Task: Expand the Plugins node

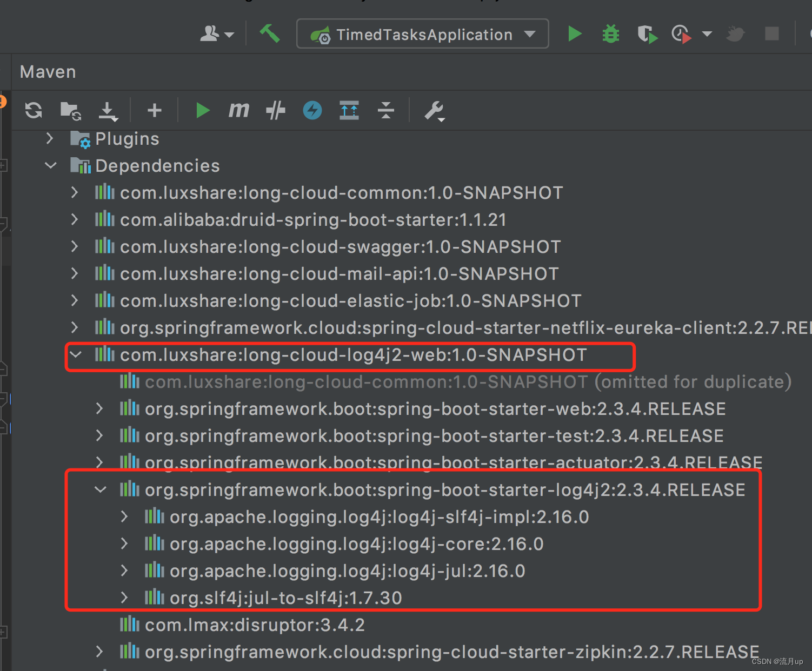Action: tap(50, 138)
